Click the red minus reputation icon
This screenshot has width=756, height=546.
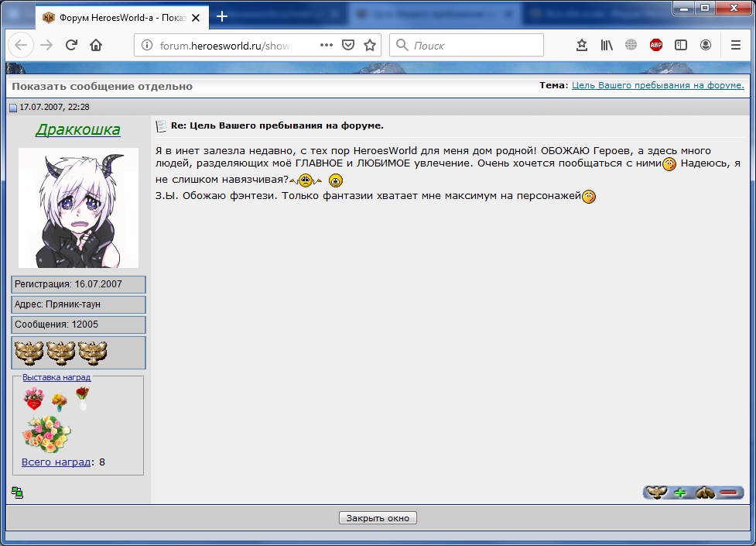(x=729, y=493)
